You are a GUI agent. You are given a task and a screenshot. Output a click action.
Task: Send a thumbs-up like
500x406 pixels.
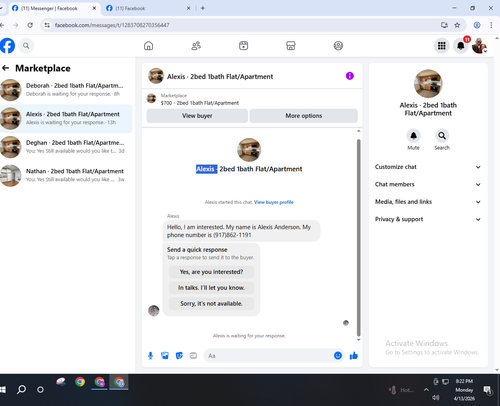[354, 356]
